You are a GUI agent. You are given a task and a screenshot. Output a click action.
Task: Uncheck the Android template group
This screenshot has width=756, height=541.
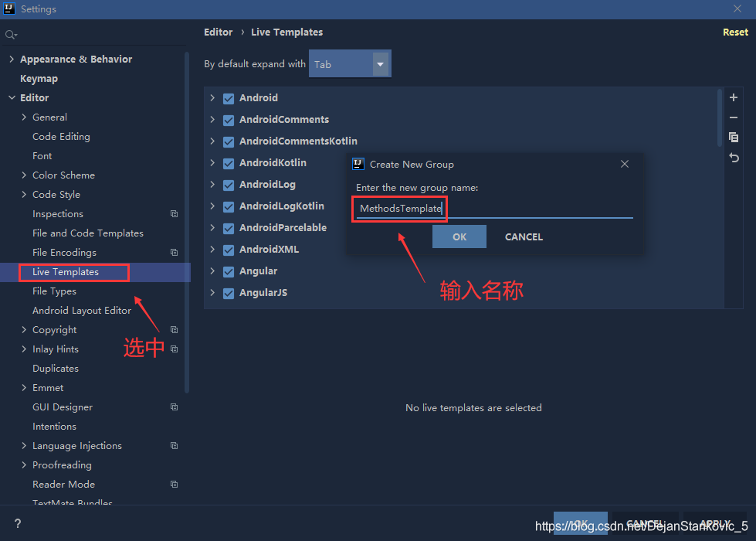(229, 98)
